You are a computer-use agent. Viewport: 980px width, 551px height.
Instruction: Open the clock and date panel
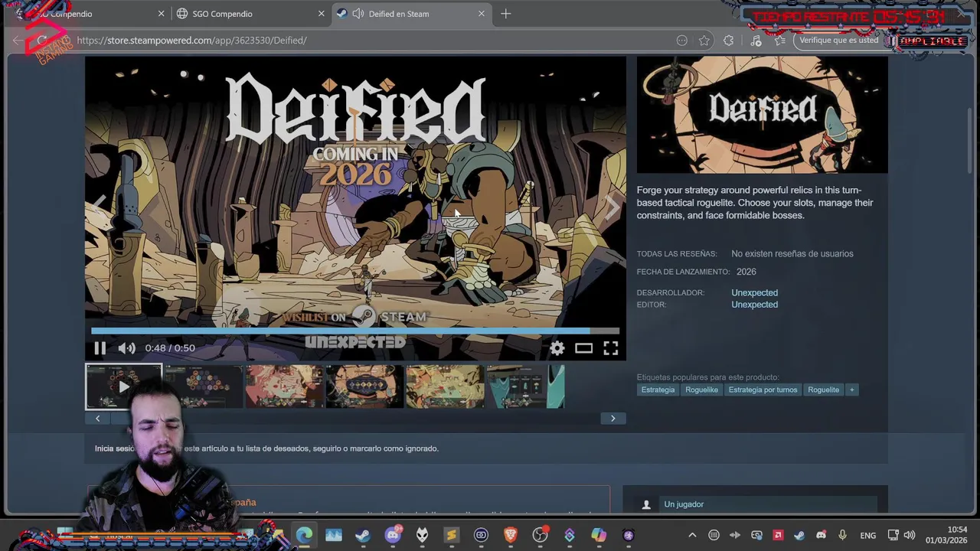946,535
